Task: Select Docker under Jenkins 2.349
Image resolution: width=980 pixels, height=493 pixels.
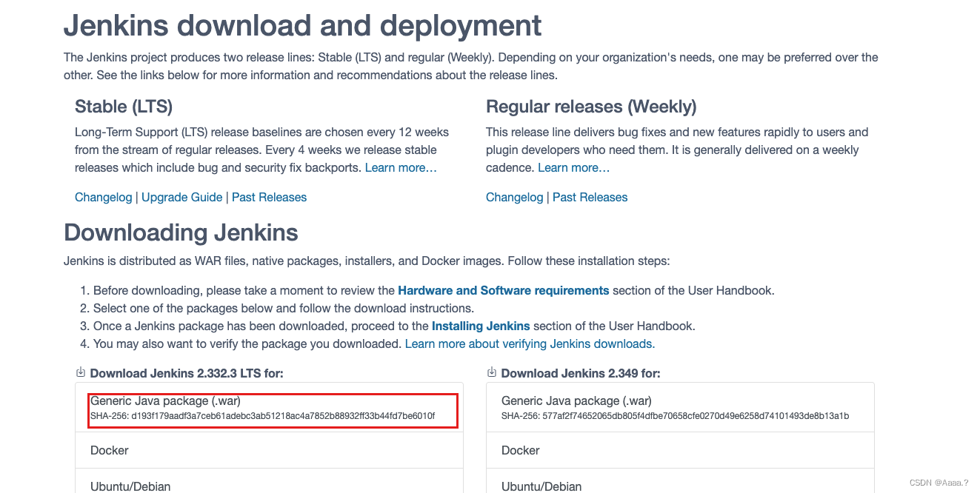Action: click(x=680, y=450)
